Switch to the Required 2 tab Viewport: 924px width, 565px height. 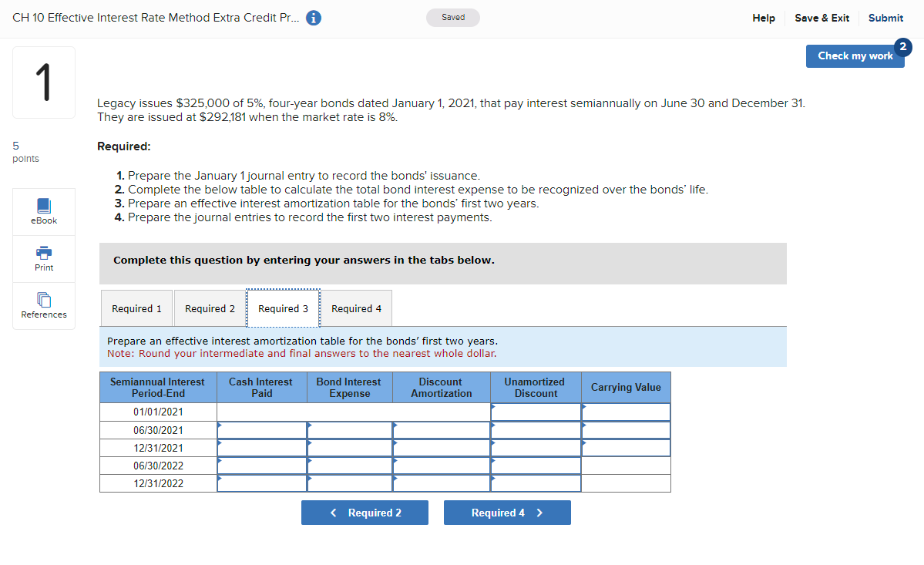pos(209,308)
